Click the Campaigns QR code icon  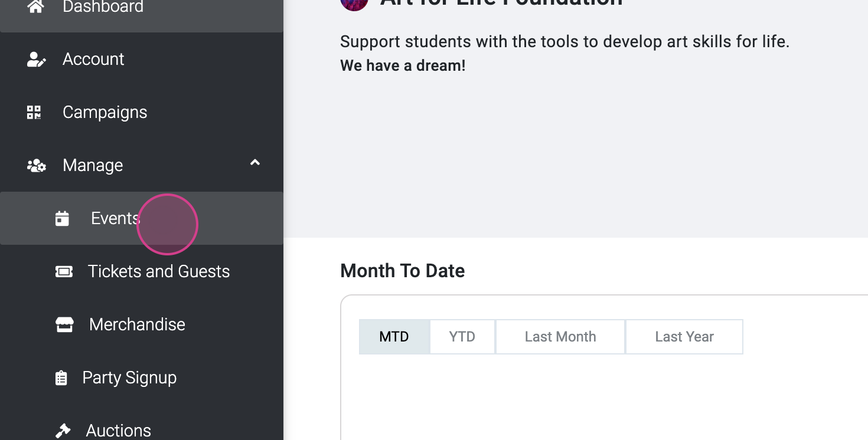(34, 113)
